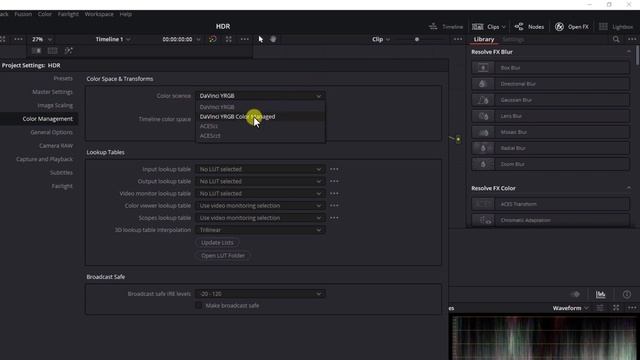Search the FX library
The height and width of the screenshot is (360, 640).
[616, 39]
